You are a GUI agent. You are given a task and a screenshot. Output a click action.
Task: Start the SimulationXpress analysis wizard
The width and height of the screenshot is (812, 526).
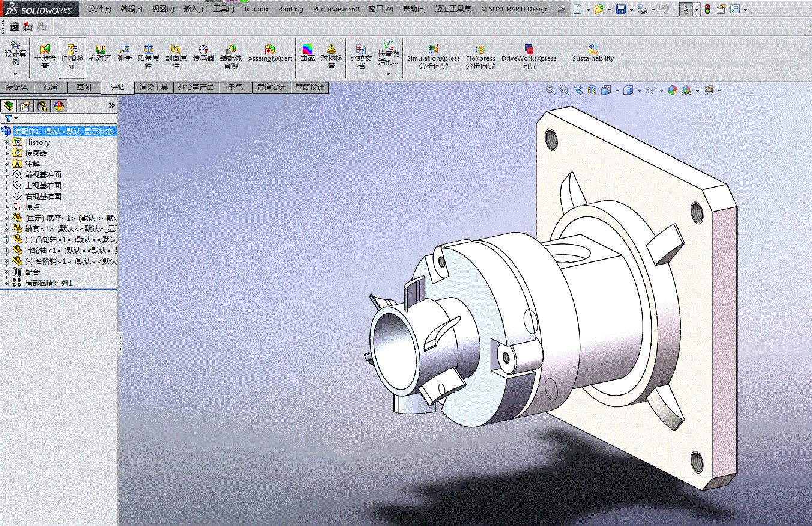pos(434,57)
